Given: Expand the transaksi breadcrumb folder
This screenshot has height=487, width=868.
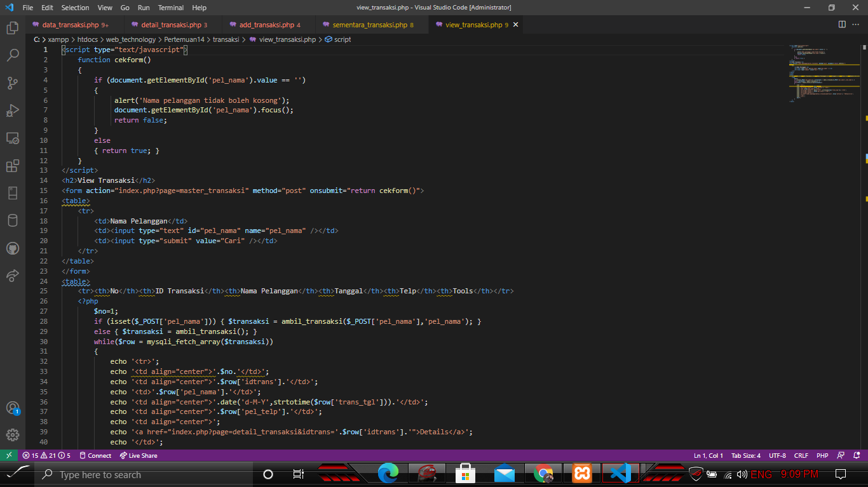Looking at the screenshot, I should 226,39.
